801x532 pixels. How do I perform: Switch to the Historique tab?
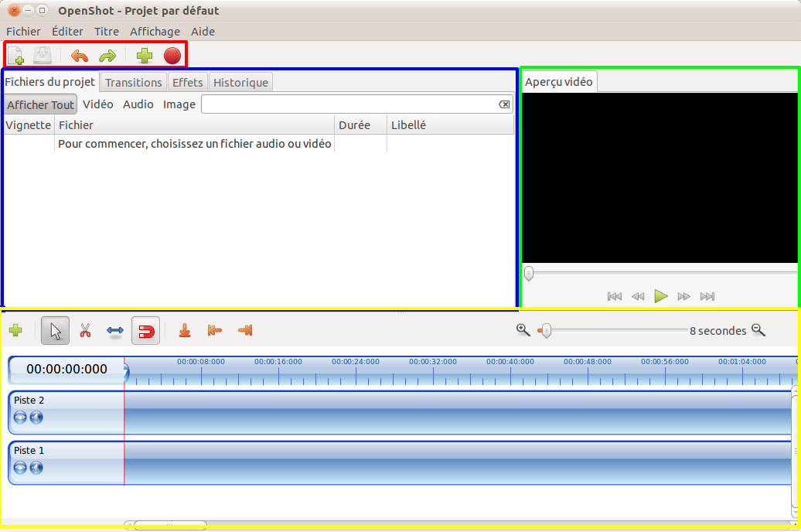tap(240, 82)
